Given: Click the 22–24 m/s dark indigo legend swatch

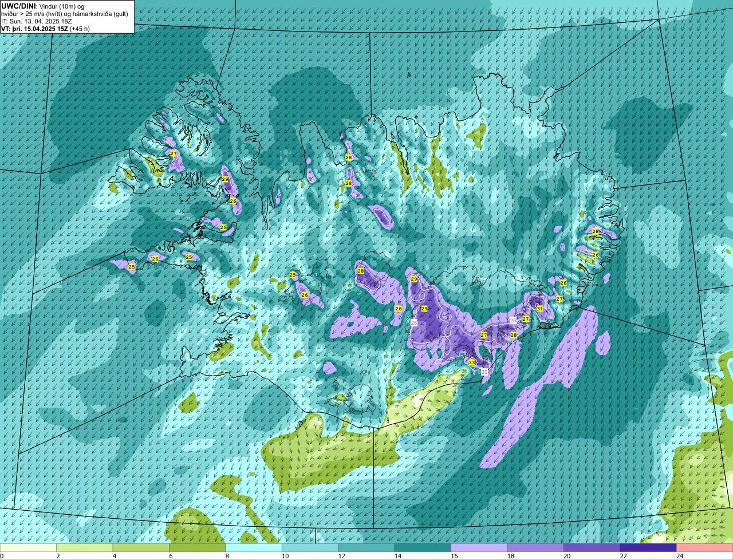Looking at the screenshot, I should [648, 547].
